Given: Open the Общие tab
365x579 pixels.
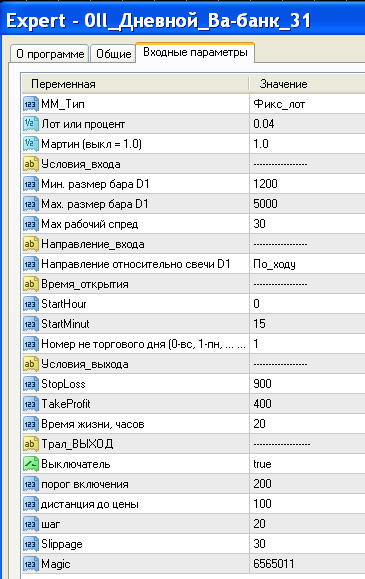Looking at the screenshot, I should (x=113, y=54).
